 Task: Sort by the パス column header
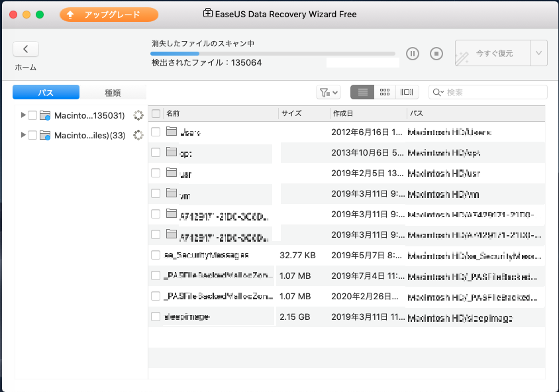476,114
